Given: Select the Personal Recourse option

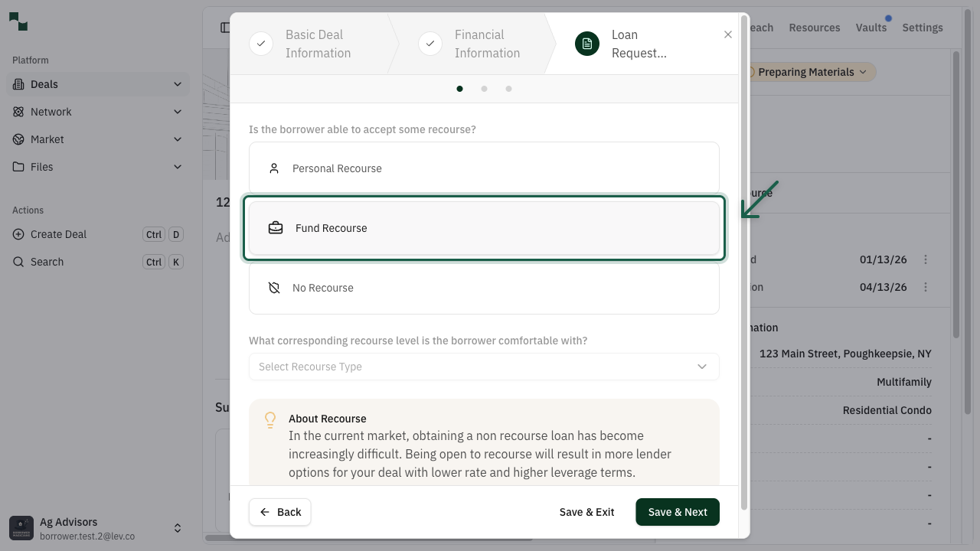Looking at the screenshot, I should [484, 168].
